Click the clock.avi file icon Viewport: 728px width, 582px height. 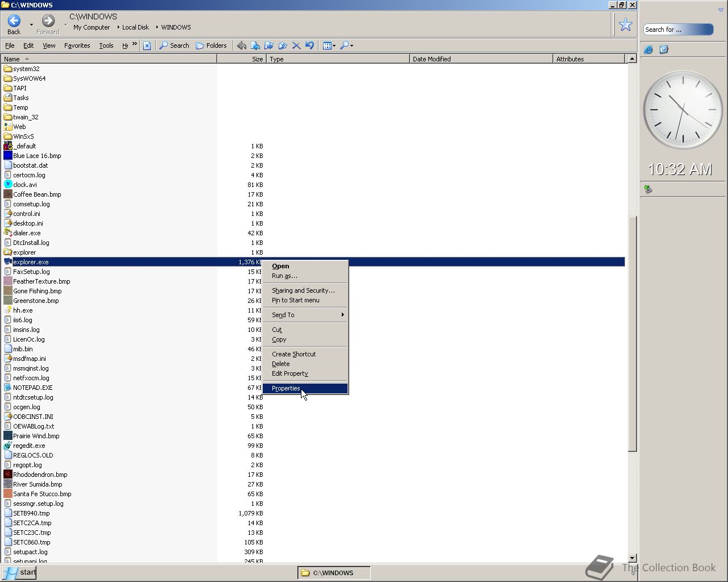[x=8, y=185]
